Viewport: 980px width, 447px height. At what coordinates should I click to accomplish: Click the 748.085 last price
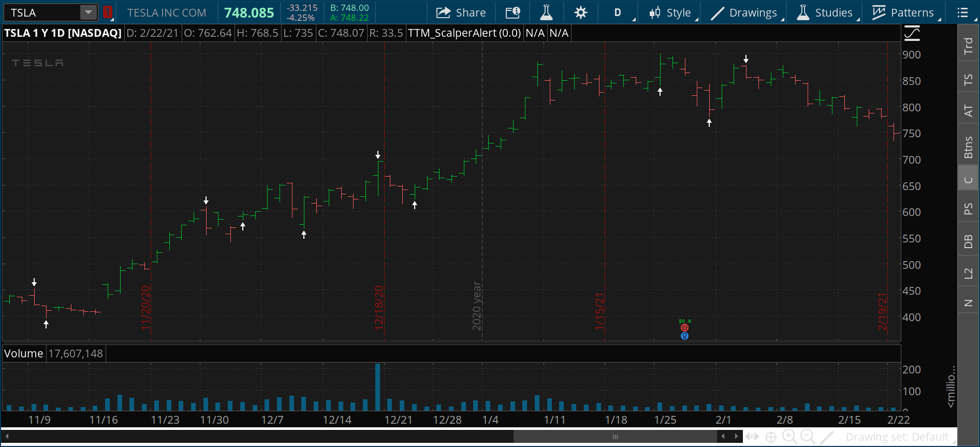click(x=249, y=12)
